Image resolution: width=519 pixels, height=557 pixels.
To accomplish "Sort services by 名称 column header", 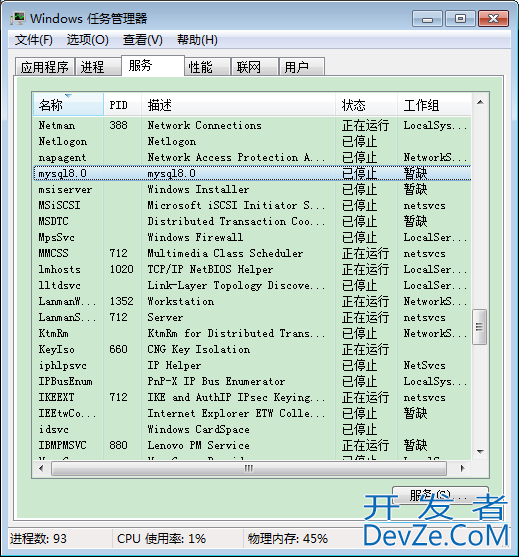I will [x=68, y=105].
